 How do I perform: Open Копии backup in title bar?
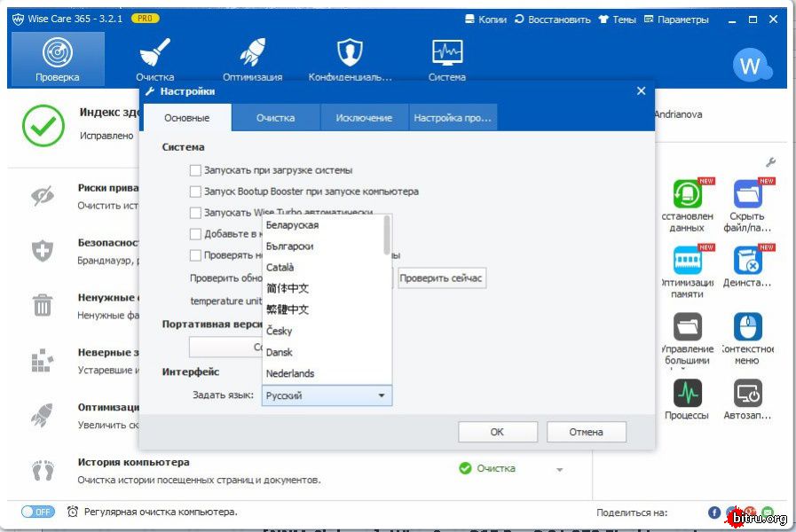coord(485,20)
